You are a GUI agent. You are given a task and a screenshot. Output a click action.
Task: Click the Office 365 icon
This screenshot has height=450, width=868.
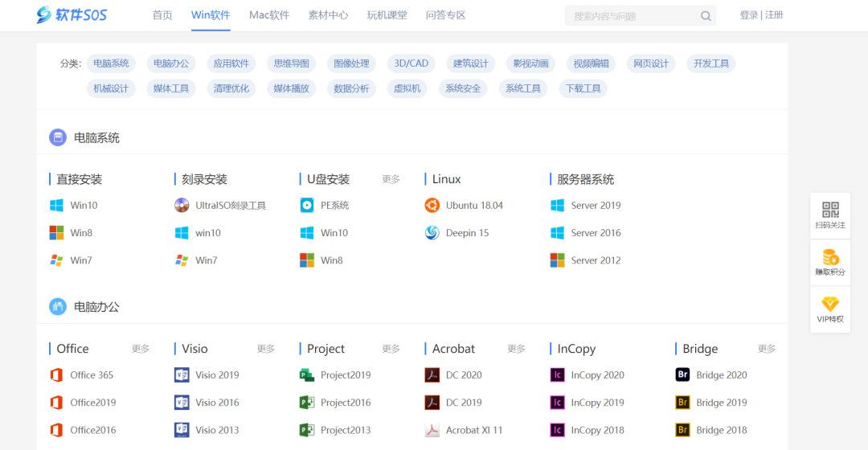point(56,375)
